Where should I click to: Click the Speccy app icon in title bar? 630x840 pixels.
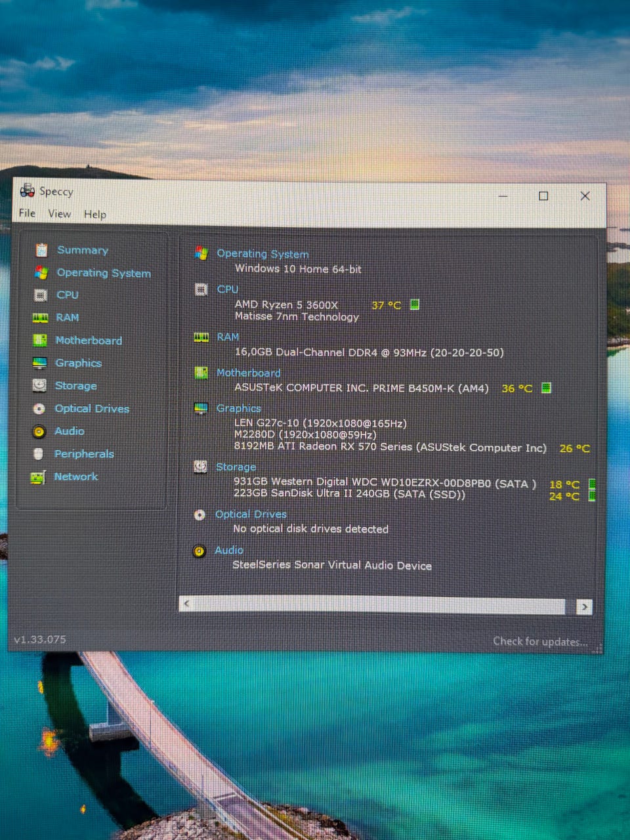click(x=28, y=191)
